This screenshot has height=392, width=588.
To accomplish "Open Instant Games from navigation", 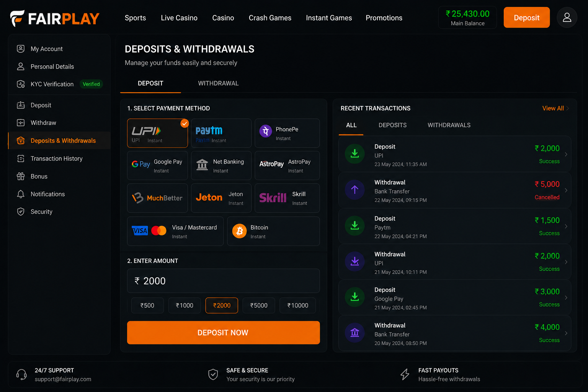I will [329, 18].
